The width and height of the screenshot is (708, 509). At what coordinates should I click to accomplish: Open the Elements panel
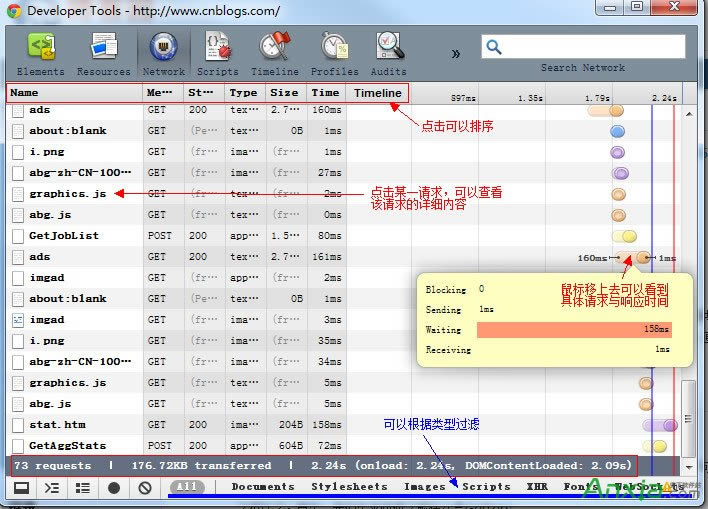coord(41,54)
